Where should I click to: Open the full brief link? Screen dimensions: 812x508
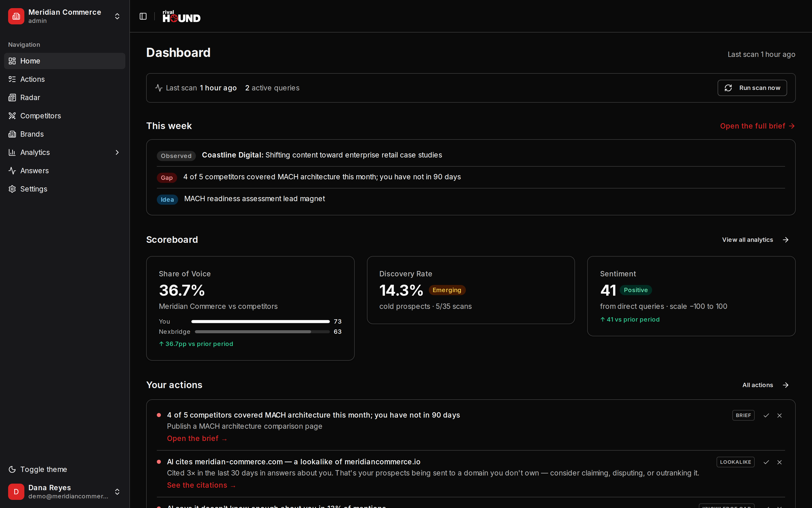point(757,126)
